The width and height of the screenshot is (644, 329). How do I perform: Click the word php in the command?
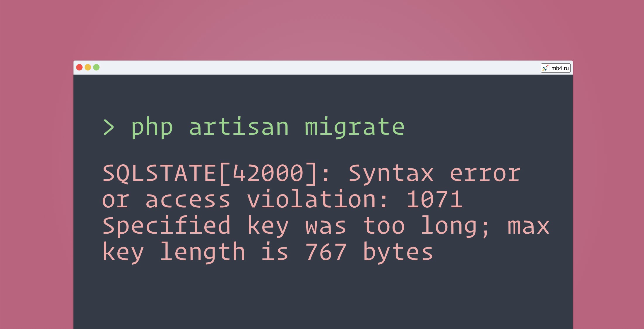[x=152, y=127]
